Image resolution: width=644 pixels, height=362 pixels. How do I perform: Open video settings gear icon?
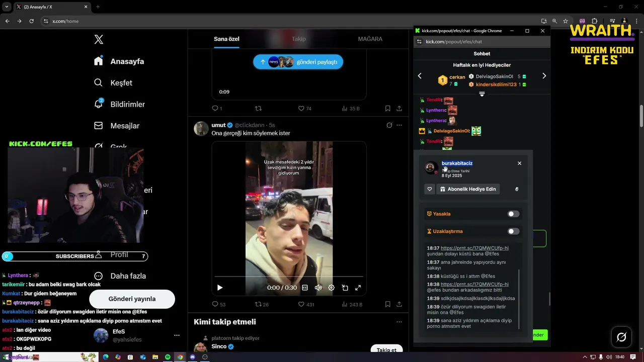(x=331, y=288)
